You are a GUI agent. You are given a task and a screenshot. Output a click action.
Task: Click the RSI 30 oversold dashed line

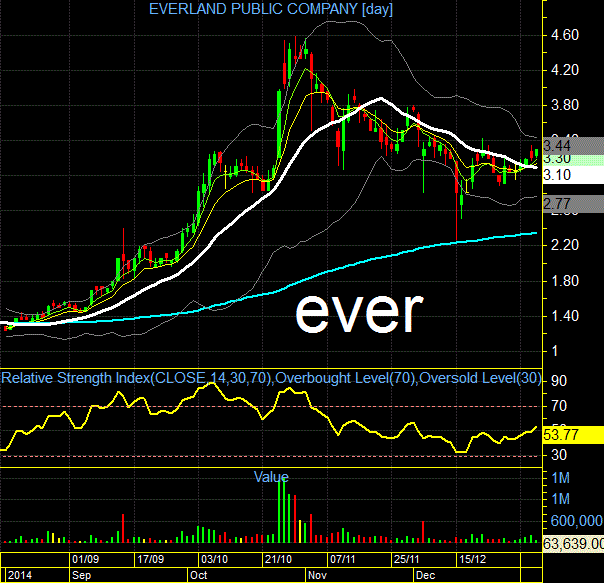pos(271,456)
